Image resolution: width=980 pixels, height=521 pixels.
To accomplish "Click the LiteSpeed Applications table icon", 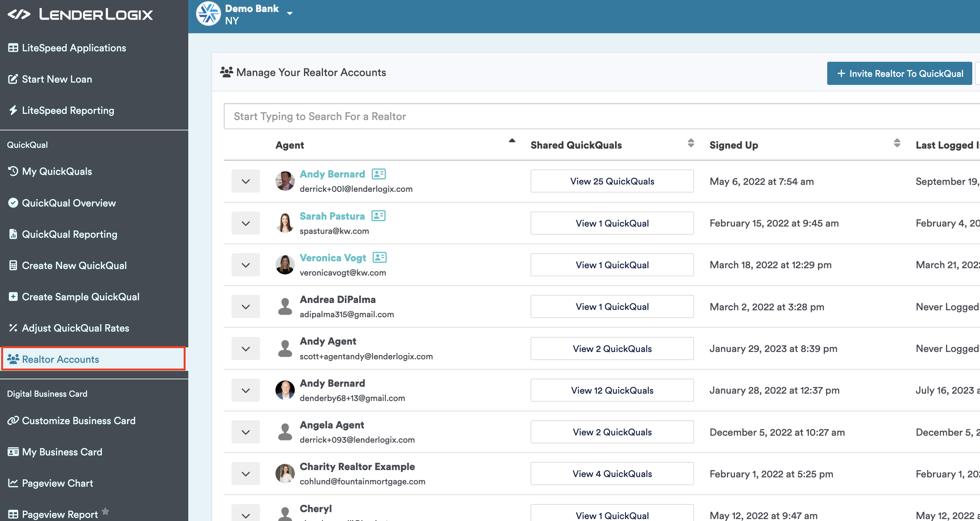I will click(x=13, y=48).
